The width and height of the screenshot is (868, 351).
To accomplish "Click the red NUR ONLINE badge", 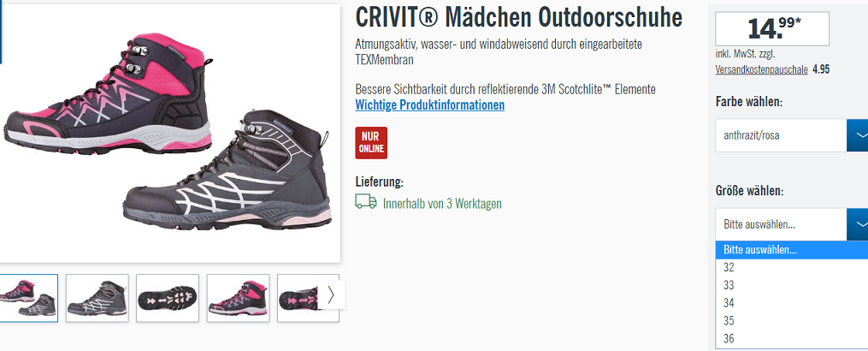I will (x=371, y=142).
